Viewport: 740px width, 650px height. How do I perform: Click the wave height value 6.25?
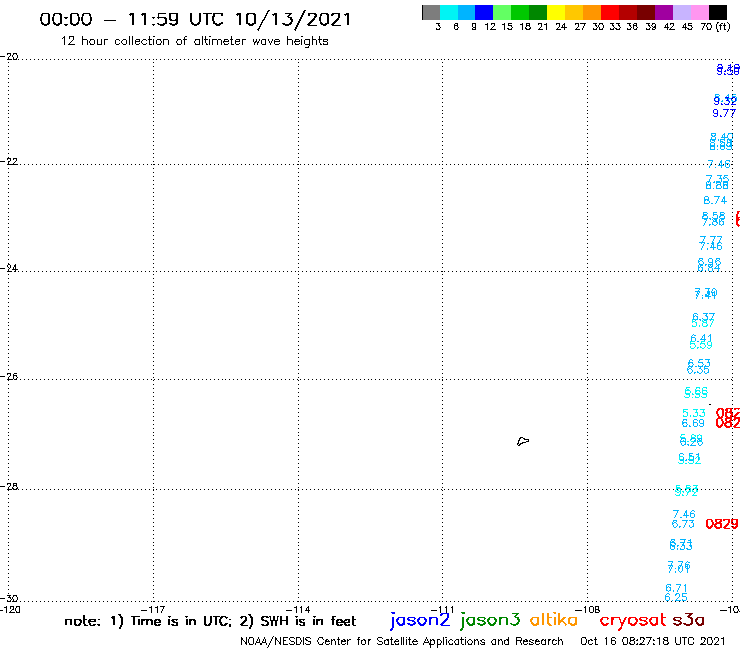pyautogui.click(x=676, y=597)
